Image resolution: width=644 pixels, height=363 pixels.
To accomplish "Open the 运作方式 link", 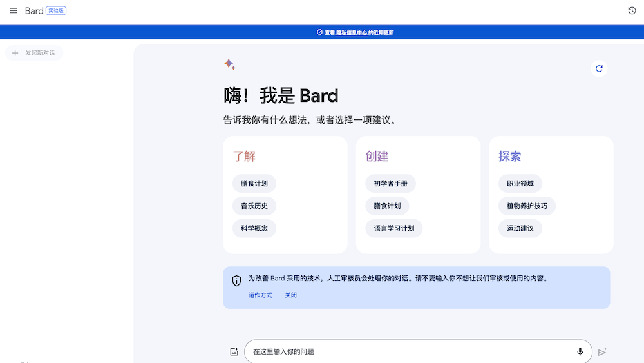I will [x=260, y=295].
